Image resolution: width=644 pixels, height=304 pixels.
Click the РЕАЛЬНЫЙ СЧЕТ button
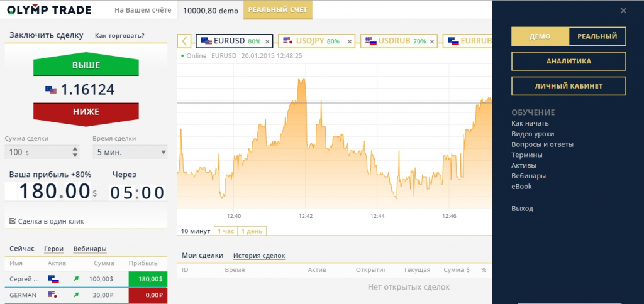coord(277,10)
